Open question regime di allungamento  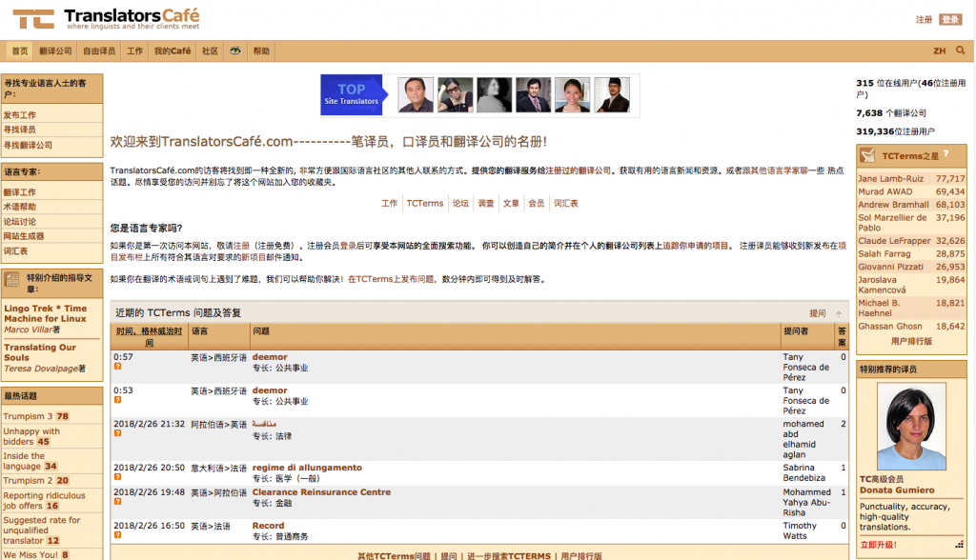[x=307, y=468]
